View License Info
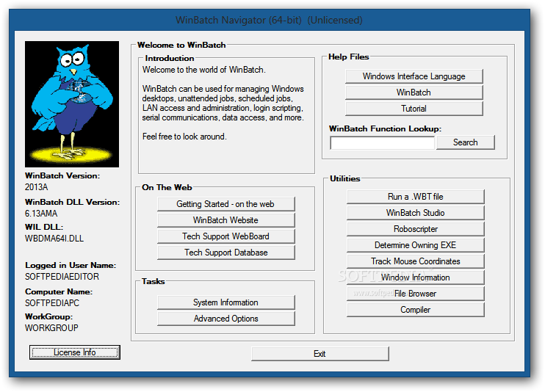Screen dimensions: 545x392 (75, 352)
